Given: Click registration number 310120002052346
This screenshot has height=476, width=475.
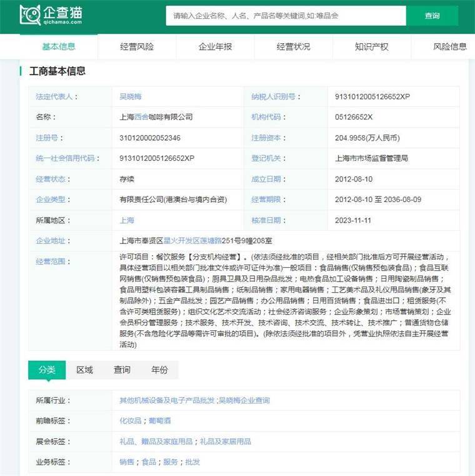Looking at the screenshot, I should [x=150, y=138].
